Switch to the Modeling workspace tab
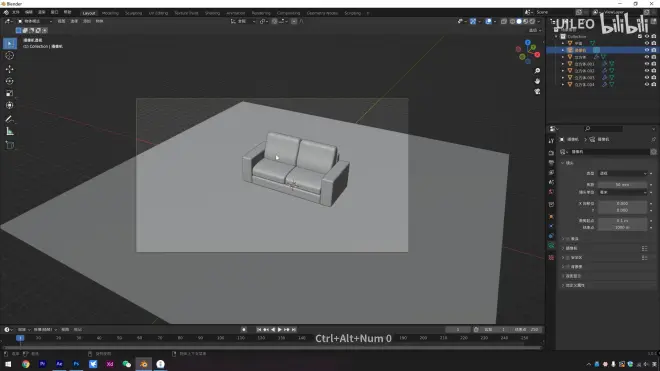The height and width of the screenshot is (371, 660). [x=110, y=13]
